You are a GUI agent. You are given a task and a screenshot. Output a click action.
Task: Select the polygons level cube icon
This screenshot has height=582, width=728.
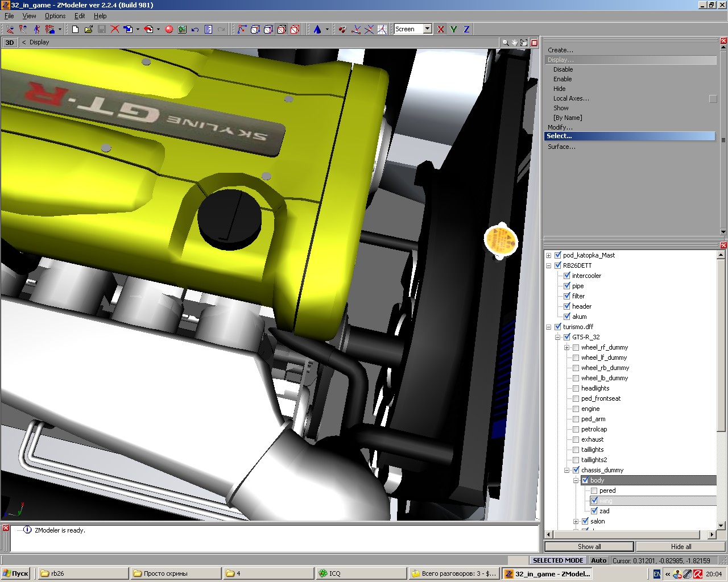(x=268, y=29)
